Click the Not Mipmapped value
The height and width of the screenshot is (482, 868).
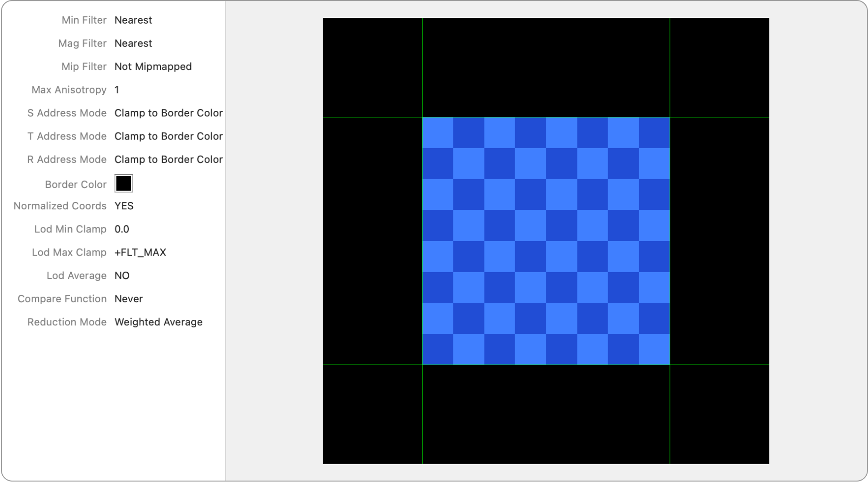pos(153,66)
